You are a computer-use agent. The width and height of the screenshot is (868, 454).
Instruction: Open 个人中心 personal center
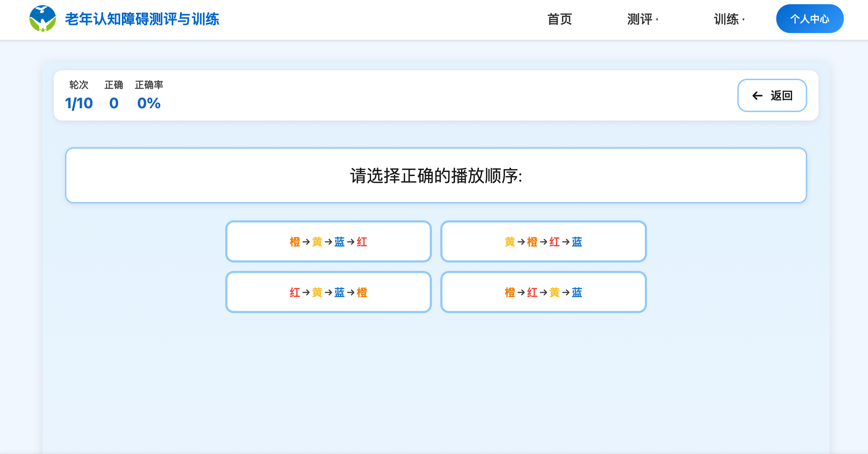pos(809,19)
